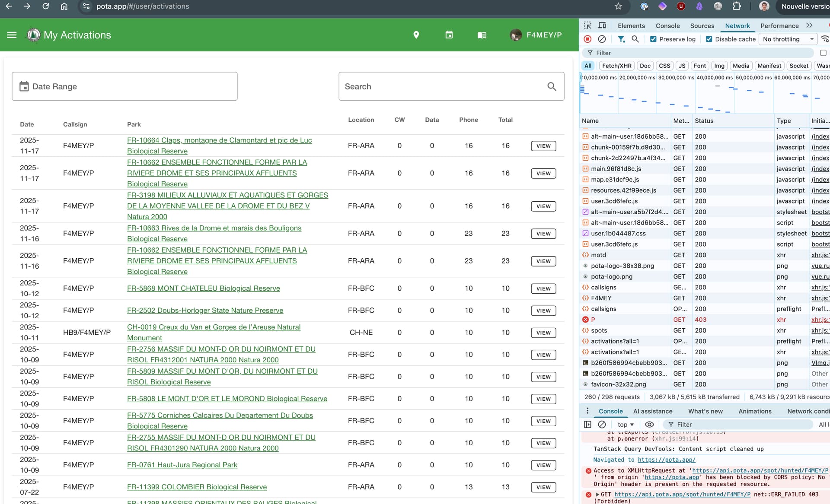Toggle the DevTools device toolbar icon
Viewport: 830px width, 504px height.
(x=602, y=25)
